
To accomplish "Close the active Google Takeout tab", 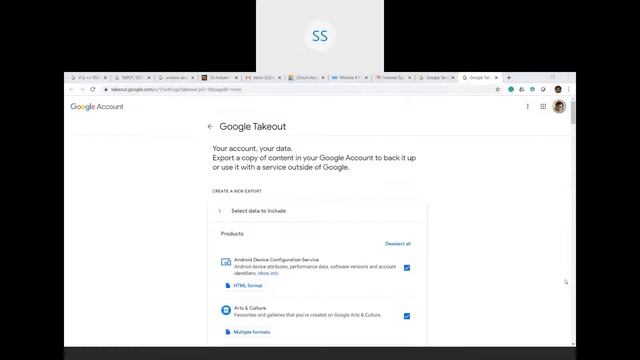I will coord(496,78).
